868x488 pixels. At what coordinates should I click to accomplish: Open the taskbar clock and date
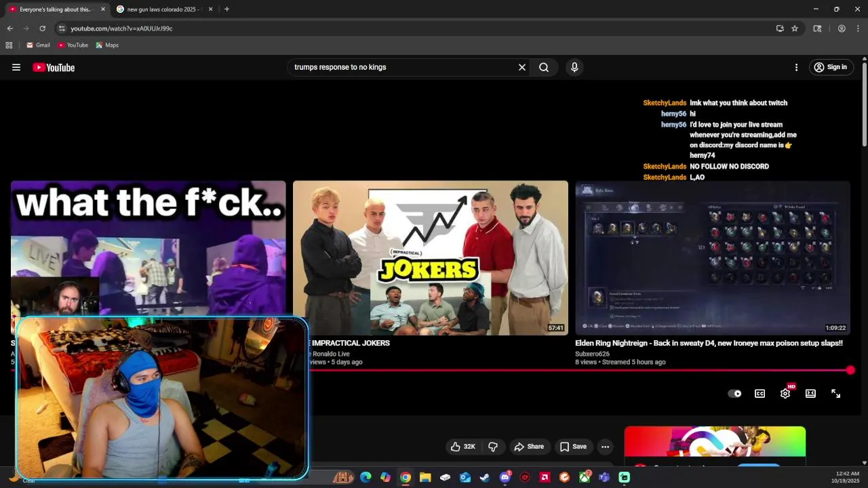tap(846, 477)
